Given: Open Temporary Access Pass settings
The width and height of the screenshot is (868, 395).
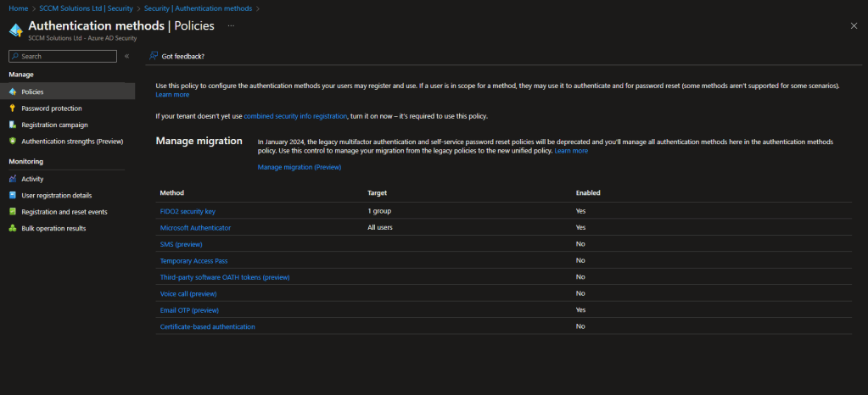Looking at the screenshot, I should tap(193, 261).
